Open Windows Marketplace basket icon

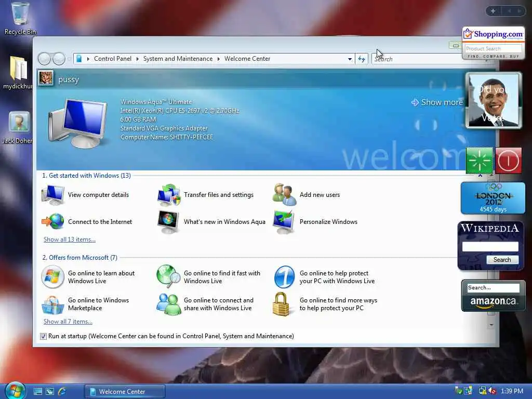point(52,304)
